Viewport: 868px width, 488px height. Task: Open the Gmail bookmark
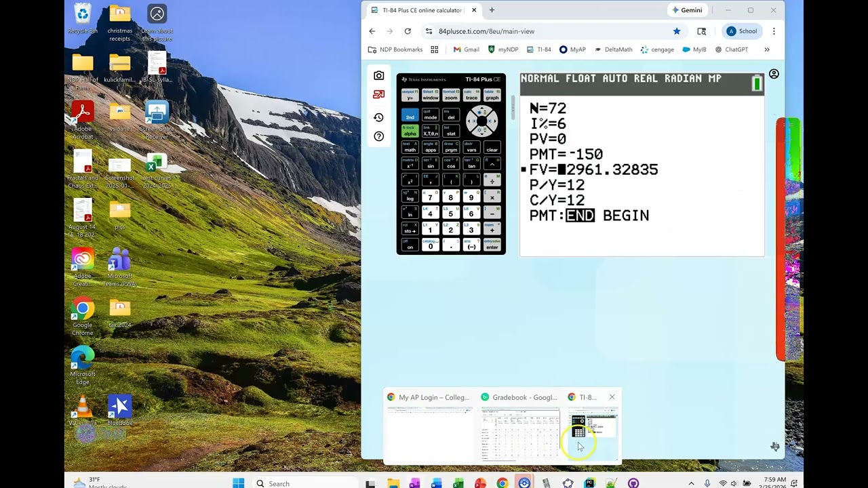click(x=466, y=49)
